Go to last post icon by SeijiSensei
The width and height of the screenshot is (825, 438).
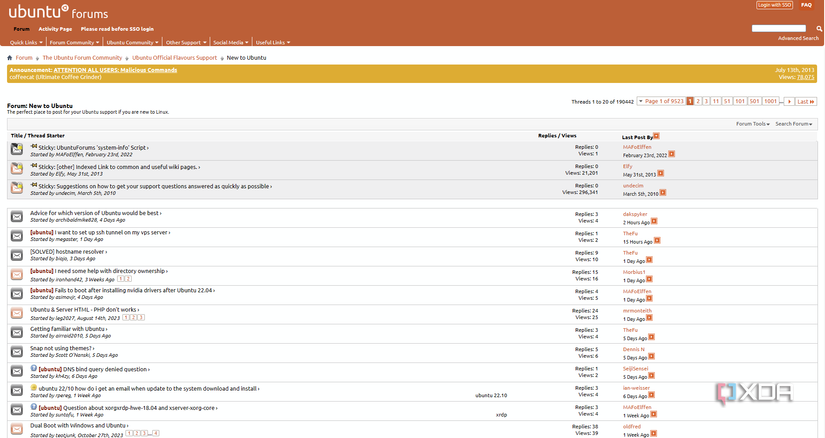click(651, 376)
